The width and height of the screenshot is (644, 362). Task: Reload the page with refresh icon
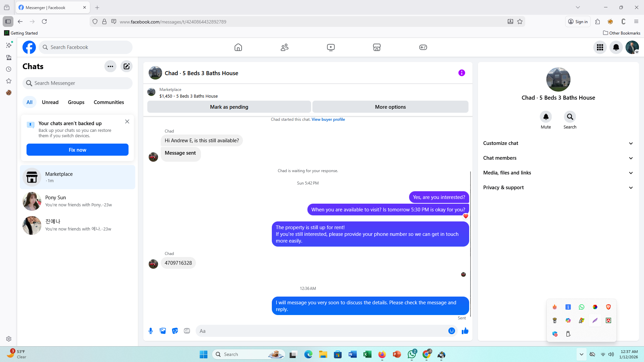pos(44,21)
